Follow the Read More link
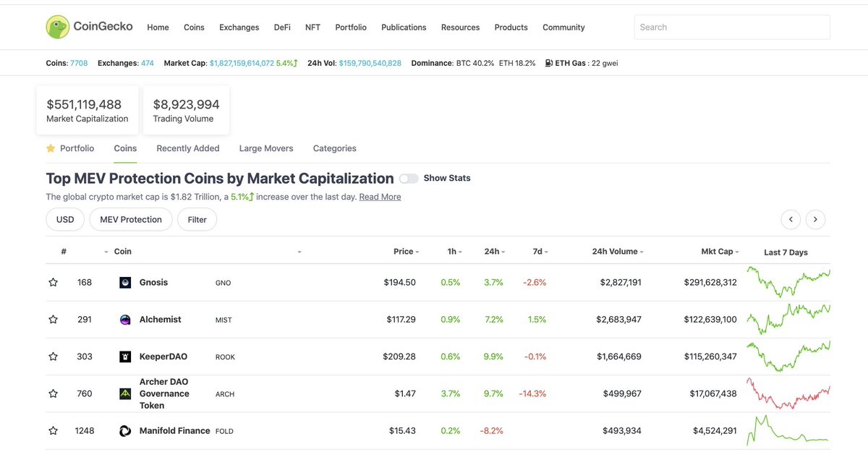 coord(380,197)
